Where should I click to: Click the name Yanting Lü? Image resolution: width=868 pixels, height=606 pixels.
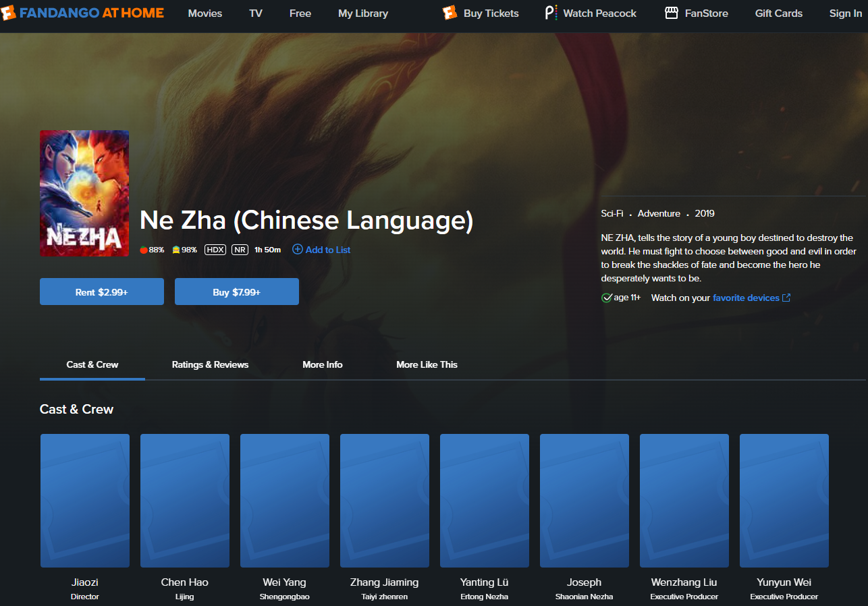pos(485,582)
